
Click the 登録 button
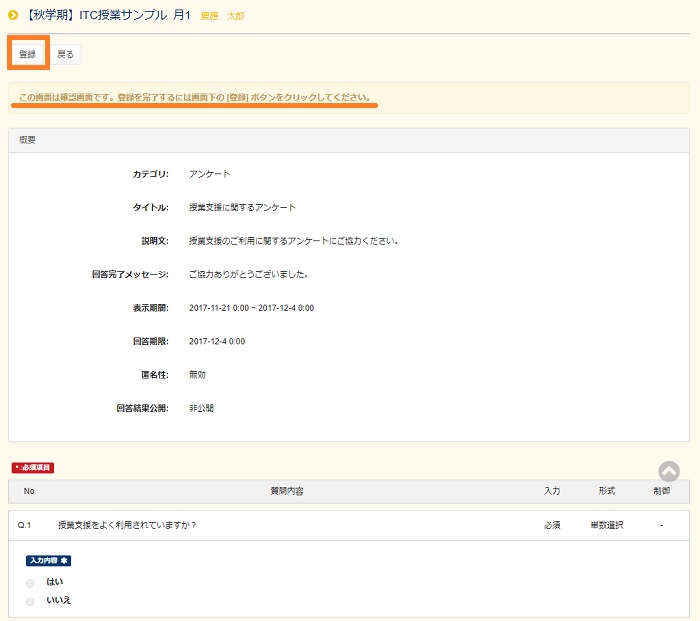click(x=27, y=54)
